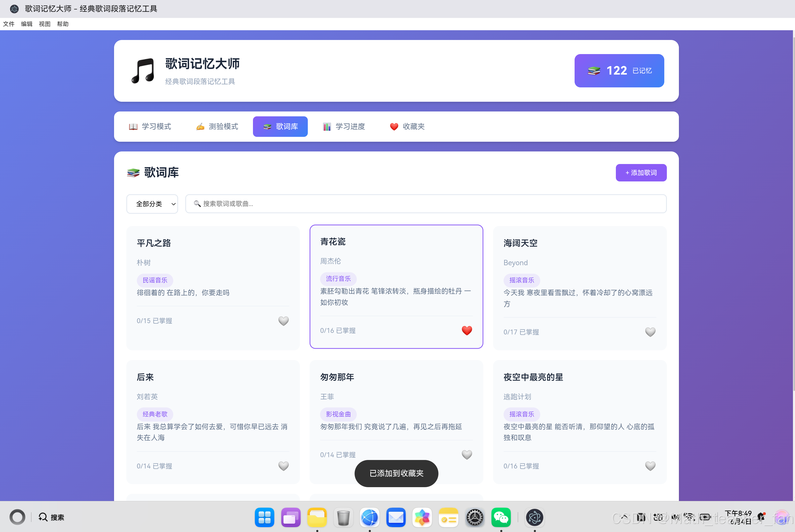Image resolution: width=795 pixels, height=532 pixels.
Task: Click the open book icon on 学习模式 tab
Action: pos(133,127)
